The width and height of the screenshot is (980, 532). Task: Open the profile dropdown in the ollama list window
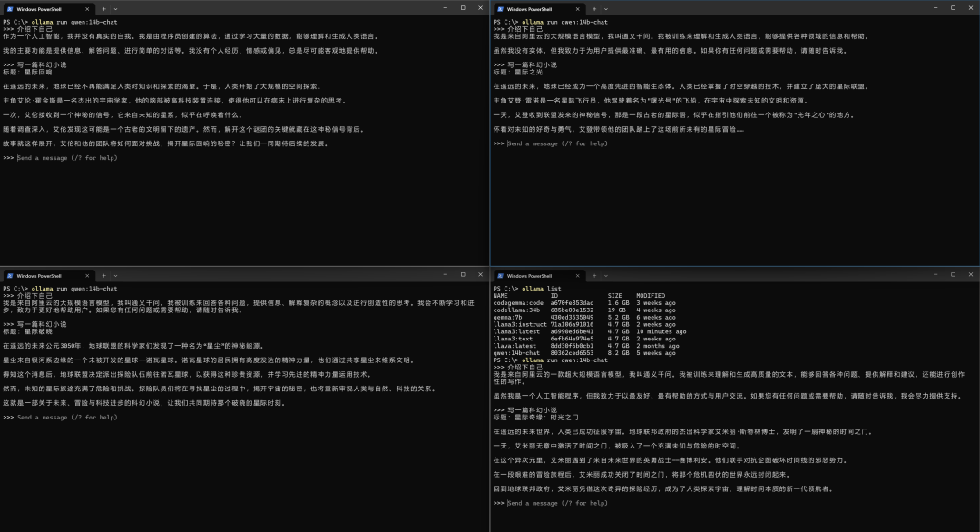pos(605,276)
